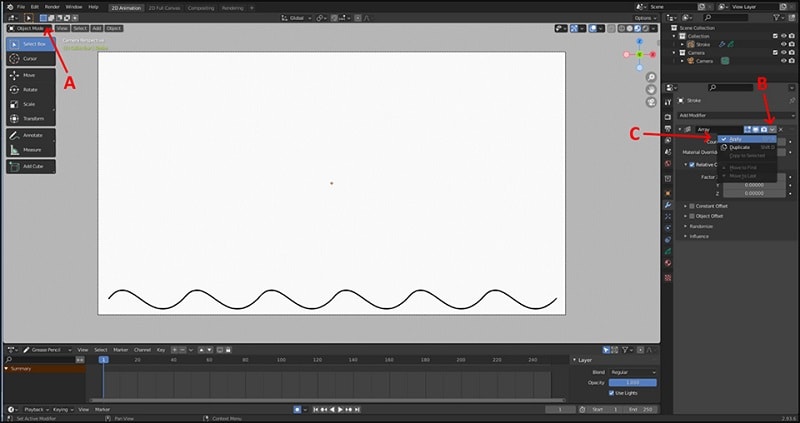Open Grease Pencil dopesheet mode dropdown

(x=47, y=350)
